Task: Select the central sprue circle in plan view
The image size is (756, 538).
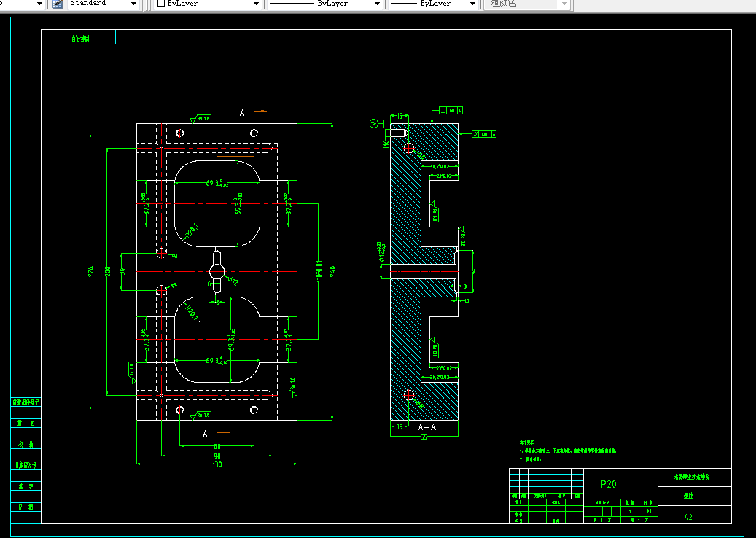Action: tap(217, 271)
